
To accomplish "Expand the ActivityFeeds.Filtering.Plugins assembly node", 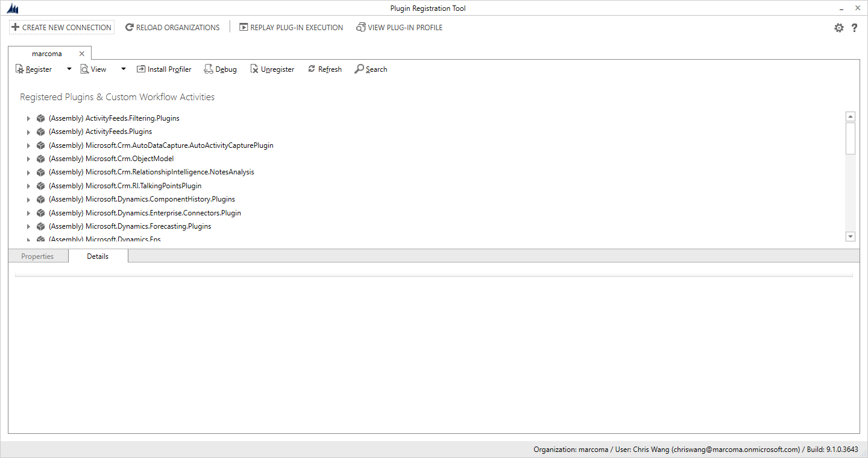I will [28, 118].
